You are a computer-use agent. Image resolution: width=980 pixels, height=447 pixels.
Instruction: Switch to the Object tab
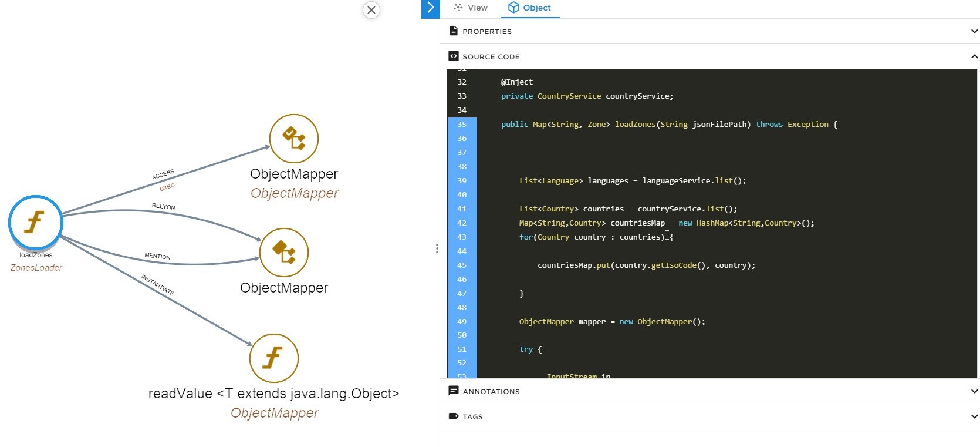click(529, 8)
